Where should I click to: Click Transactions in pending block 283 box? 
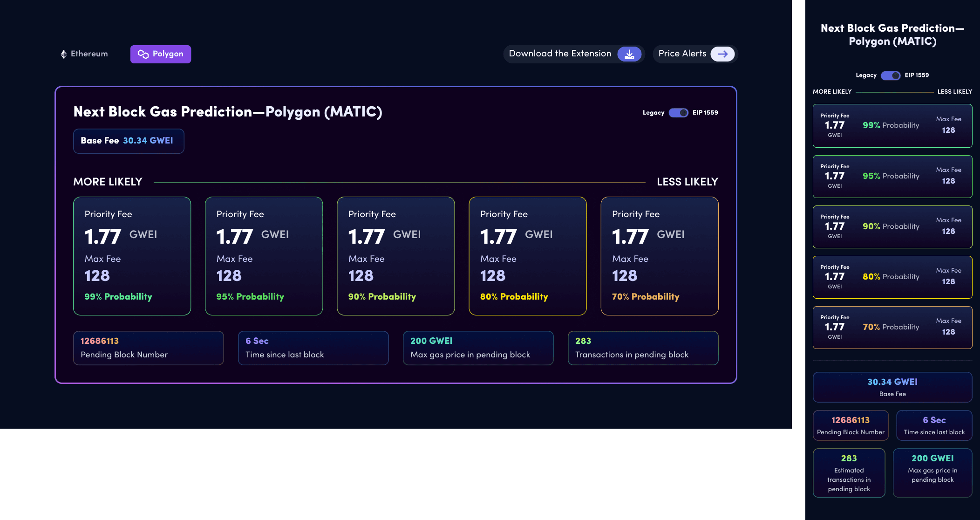(643, 348)
